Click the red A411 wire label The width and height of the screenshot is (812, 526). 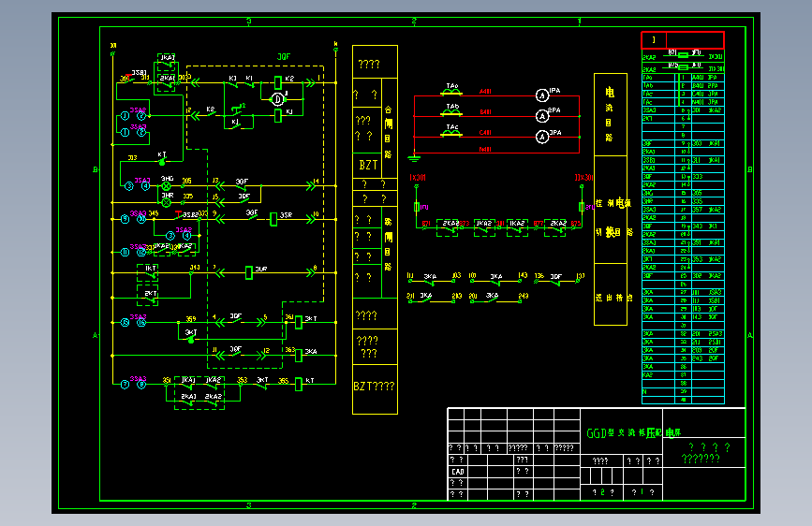pyautogui.click(x=485, y=92)
